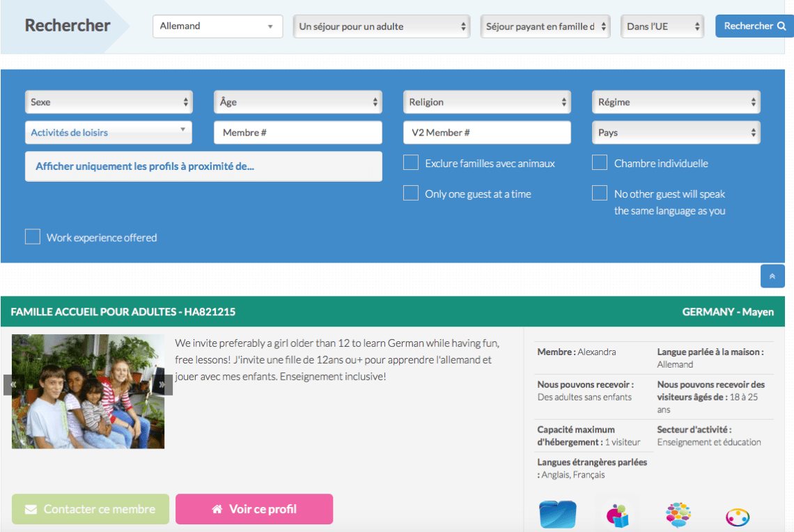
Task: Toggle Only one guest at a time
Action: pyautogui.click(x=411, y=194)
